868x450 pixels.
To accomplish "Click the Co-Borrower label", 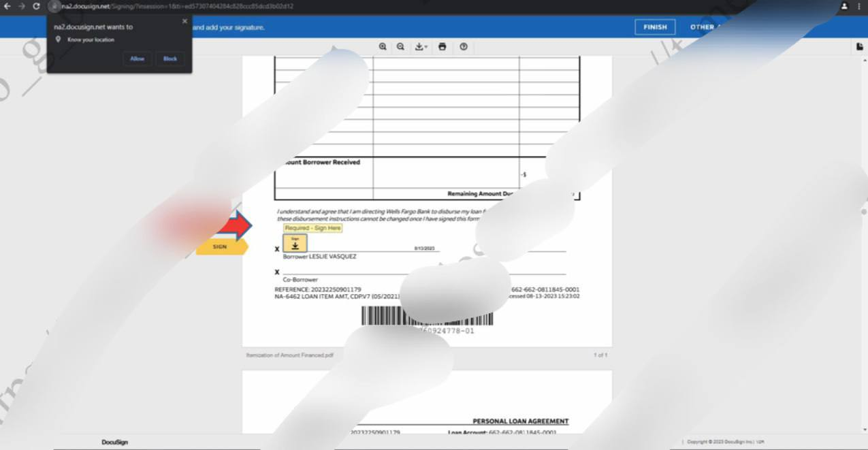I will tap(300, 280).
